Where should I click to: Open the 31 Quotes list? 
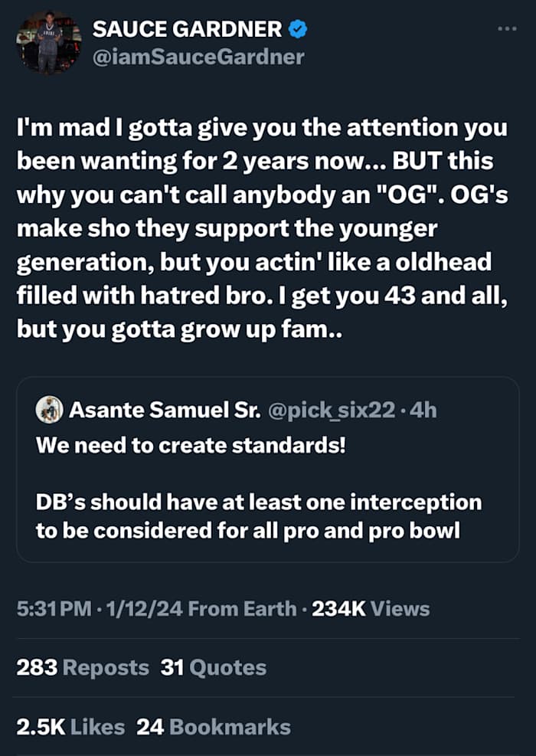click(214, 668)
